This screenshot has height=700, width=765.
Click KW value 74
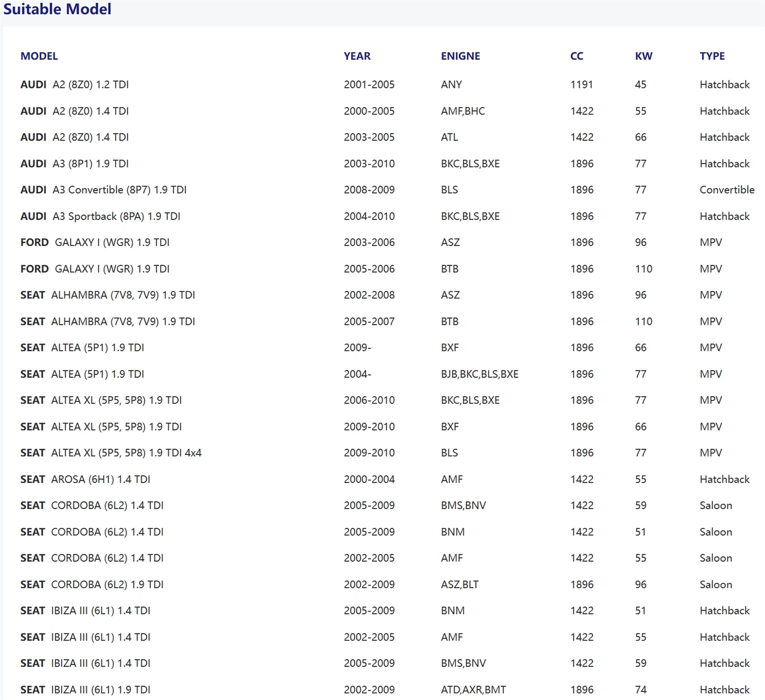tap(641, 689)
